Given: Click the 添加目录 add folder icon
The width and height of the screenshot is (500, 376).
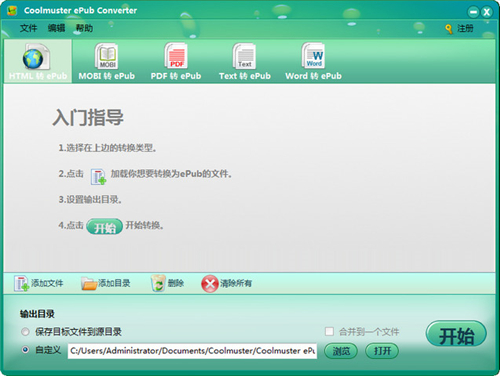Looking at the screenshot, I should tap(89, 283).
